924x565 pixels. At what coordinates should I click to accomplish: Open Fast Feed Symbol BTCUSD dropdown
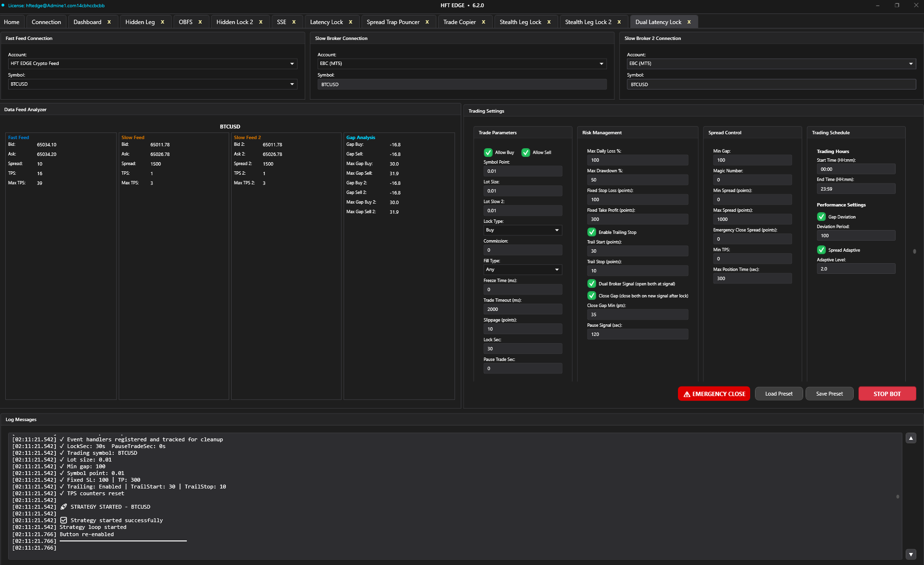(x=152, y=84)
